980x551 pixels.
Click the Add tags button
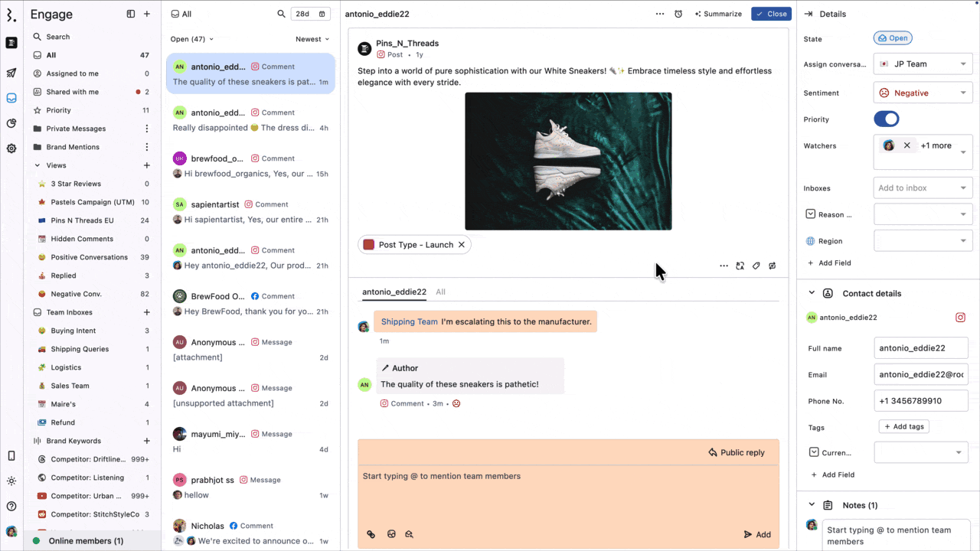[903, 426]
